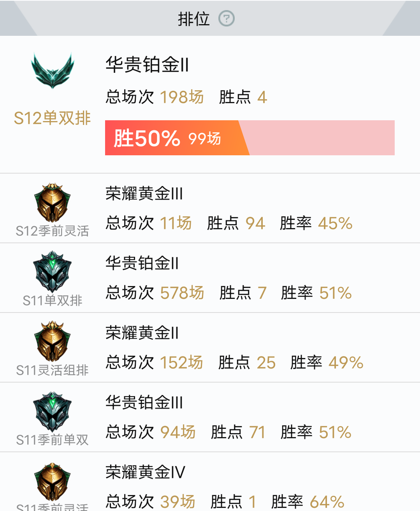This screenshot has height=511, width=420.
Task: Select the 华贵铂金II S11 rank title
Action: point(142,263)
